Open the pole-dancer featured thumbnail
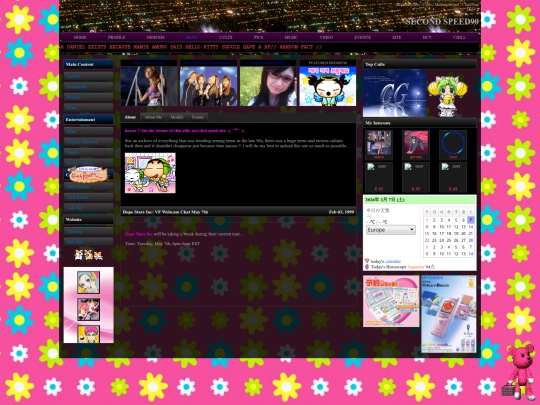The width and height of the screenshot is (540, 405). pos(149,86)
